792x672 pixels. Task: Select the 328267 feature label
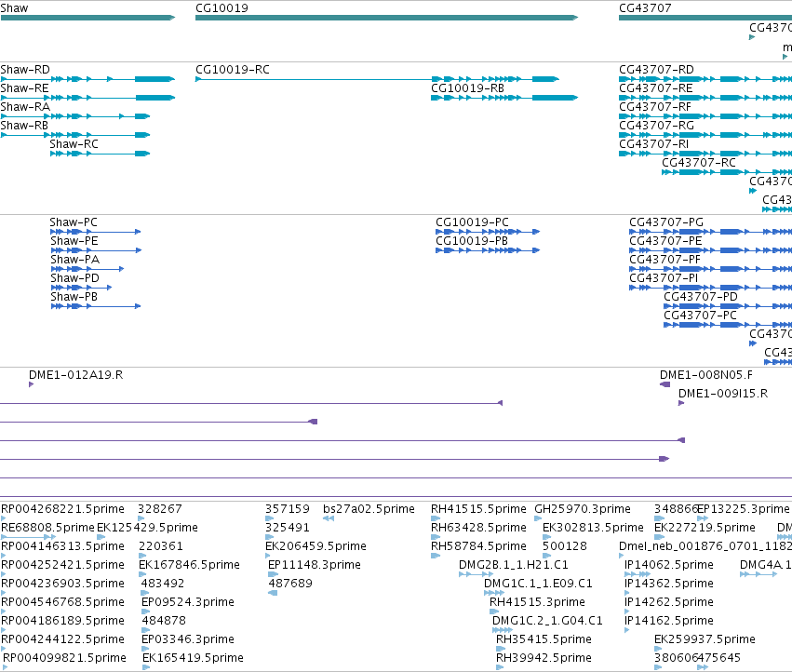coord(160,509)
